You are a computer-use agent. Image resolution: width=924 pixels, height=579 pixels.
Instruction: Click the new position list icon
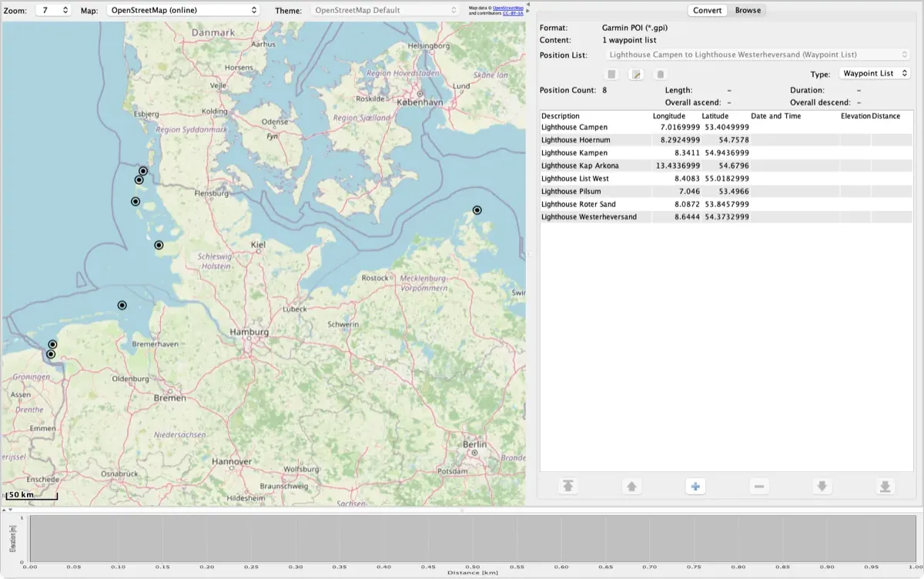coord(611,74)
